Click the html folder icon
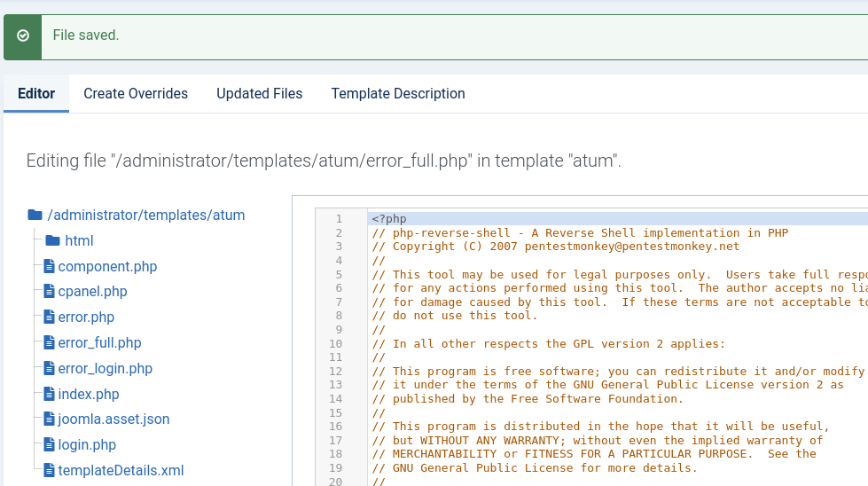The image size is (868, 486). pyautogui.click(x=52, y=240)
